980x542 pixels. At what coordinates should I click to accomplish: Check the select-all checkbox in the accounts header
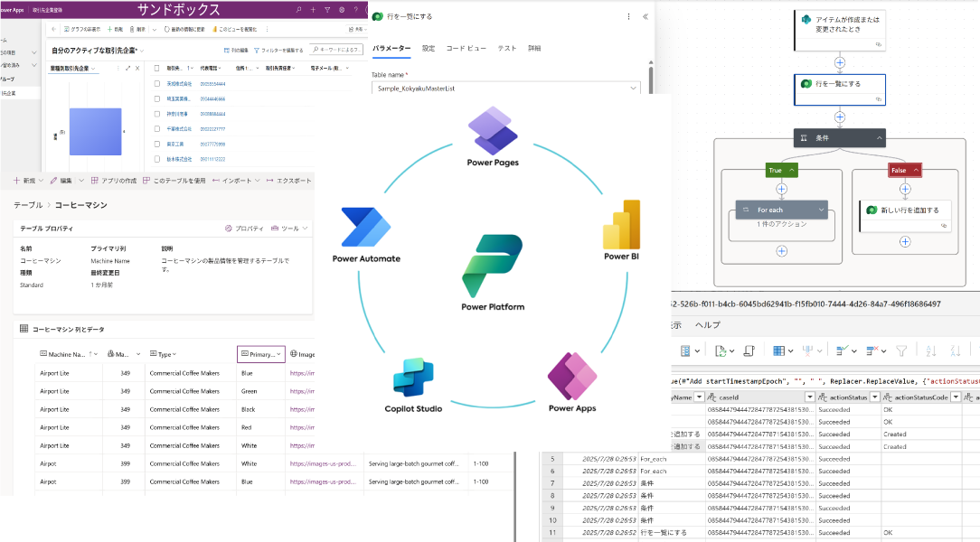[x=157, y=68]
